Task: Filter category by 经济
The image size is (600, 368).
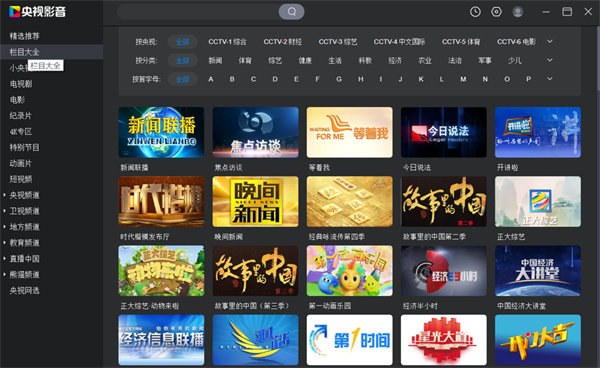Action: point(395,60)
